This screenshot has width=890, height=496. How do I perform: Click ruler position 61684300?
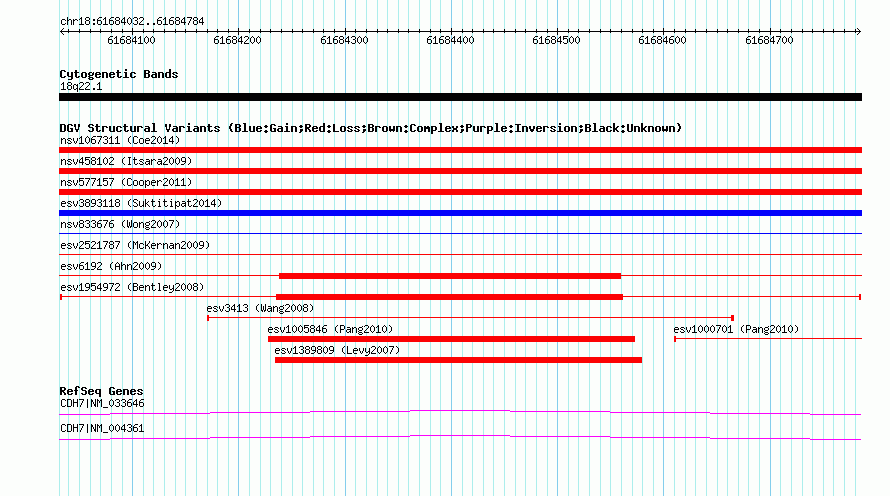point(344,40)
